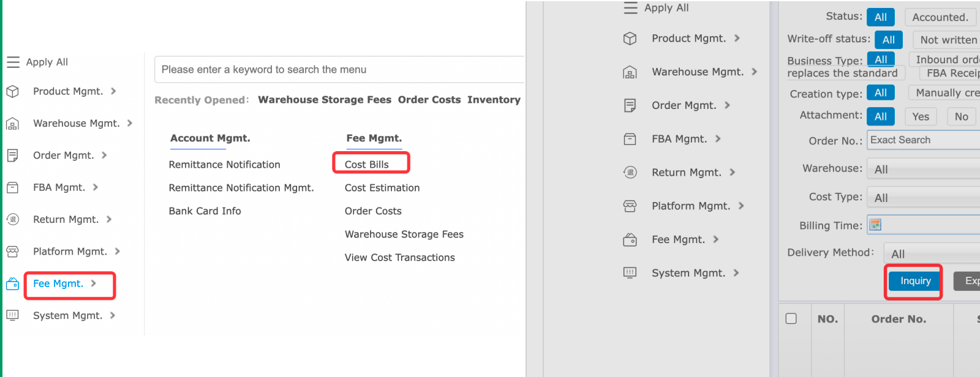980x377 pixels.
Task: Open Cost Bills under Fee Mgmt.
Action: pos(367,164)
